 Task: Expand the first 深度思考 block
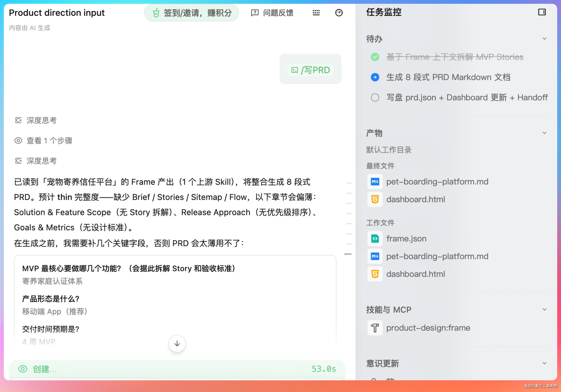click(x=36, y=120)
